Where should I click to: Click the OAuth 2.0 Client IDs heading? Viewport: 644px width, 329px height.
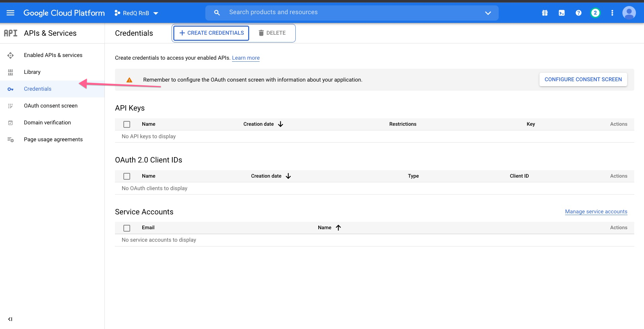(x=148, y=160)
